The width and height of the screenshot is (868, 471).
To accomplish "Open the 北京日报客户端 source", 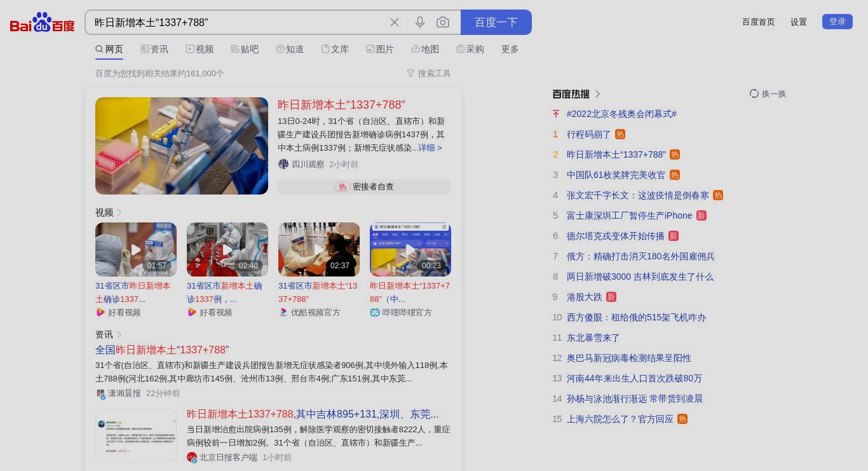I will tap(222, 457).
